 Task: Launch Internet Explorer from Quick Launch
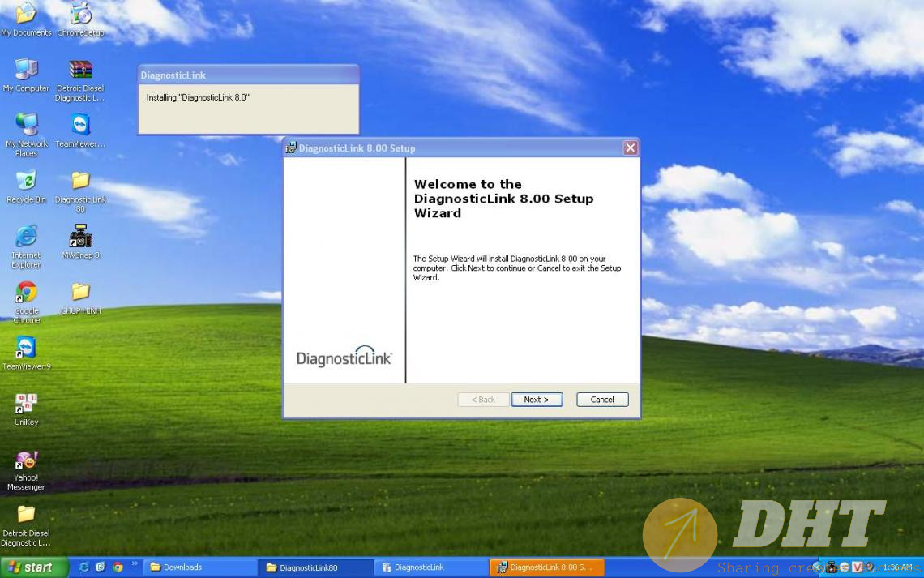84,567
